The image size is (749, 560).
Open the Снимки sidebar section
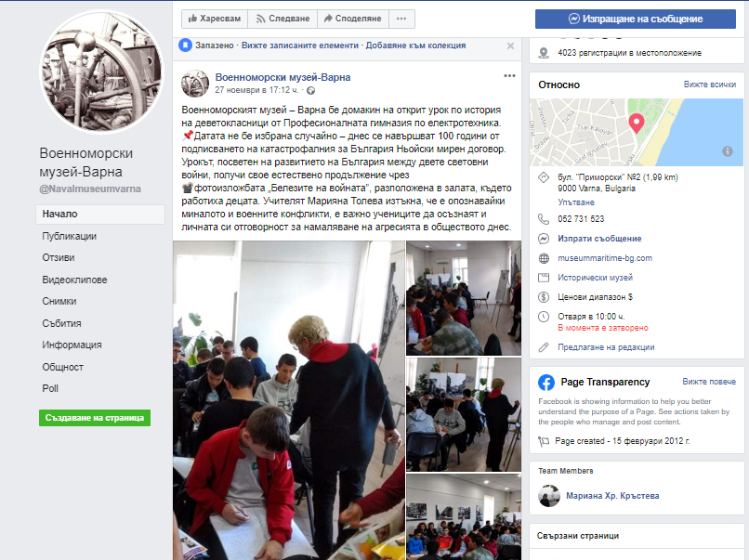click(59, 301)
